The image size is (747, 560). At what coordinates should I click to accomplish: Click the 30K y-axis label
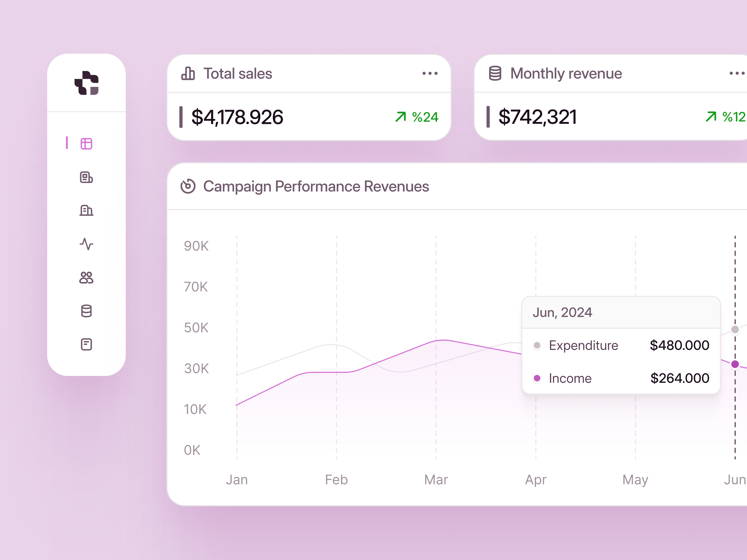[x=196, y=369]
